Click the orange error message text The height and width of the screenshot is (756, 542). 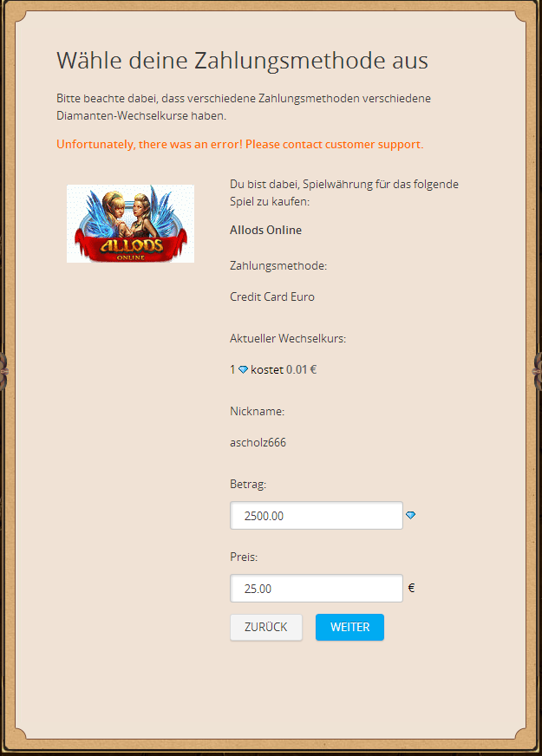click(239, 144)
